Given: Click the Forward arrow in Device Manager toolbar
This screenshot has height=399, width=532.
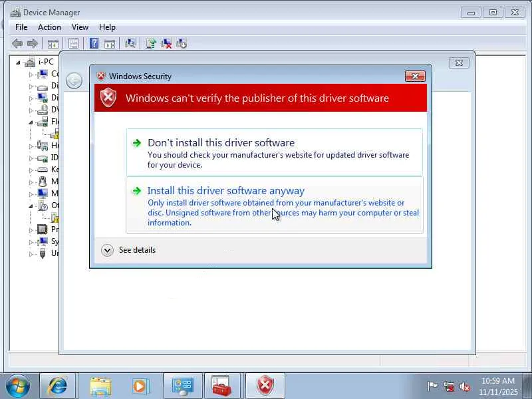Looking at the screenshot, I should tap(32, 43).
